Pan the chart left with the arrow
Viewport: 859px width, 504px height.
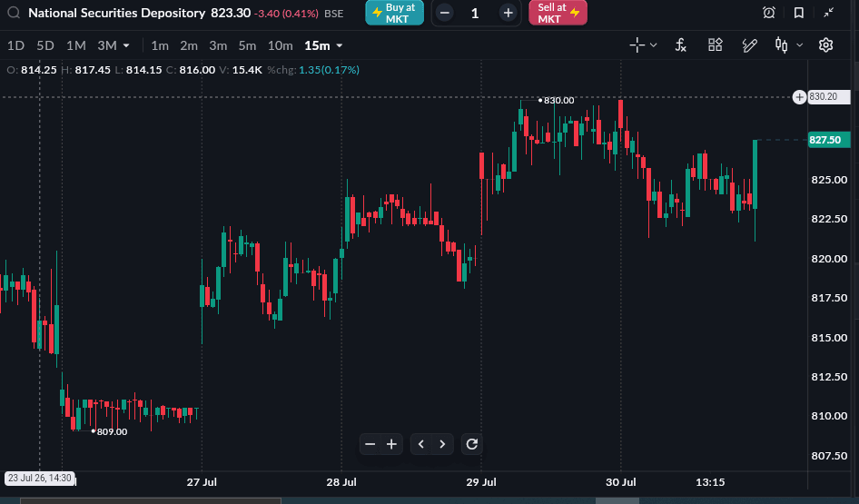pos(420,444)
